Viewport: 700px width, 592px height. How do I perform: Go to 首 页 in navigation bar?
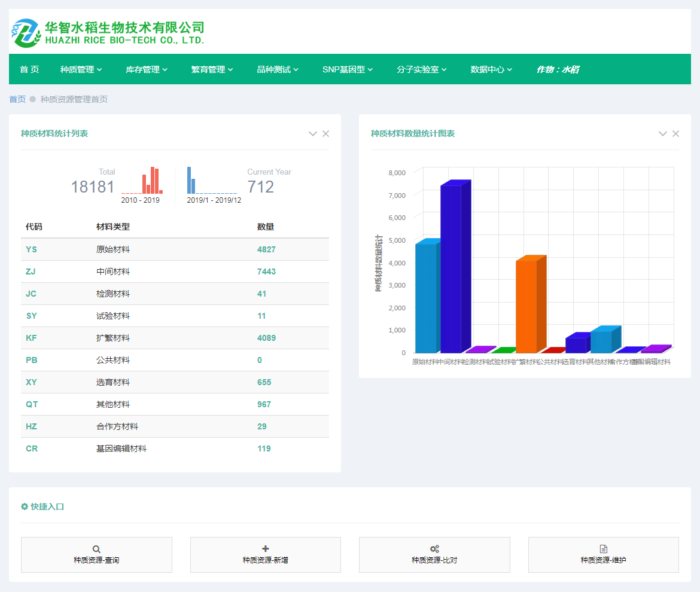pyautogui.click(x=29, y=69)
